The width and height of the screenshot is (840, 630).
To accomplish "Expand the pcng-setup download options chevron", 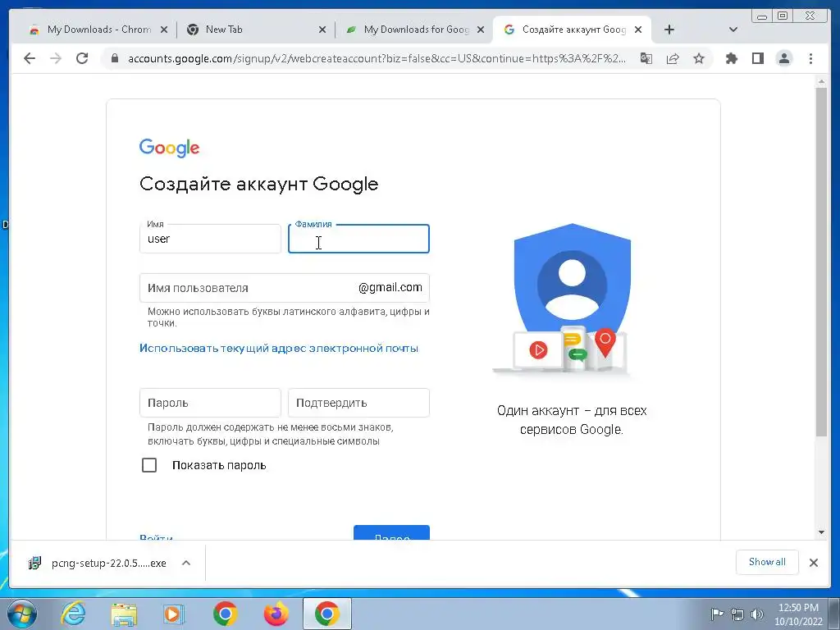I will (x=186, y=563).
